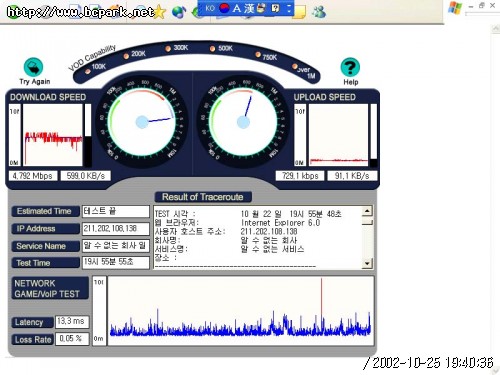
Task: Click the Internet Explorer 6.0 text line
Action: click(280, 223)
